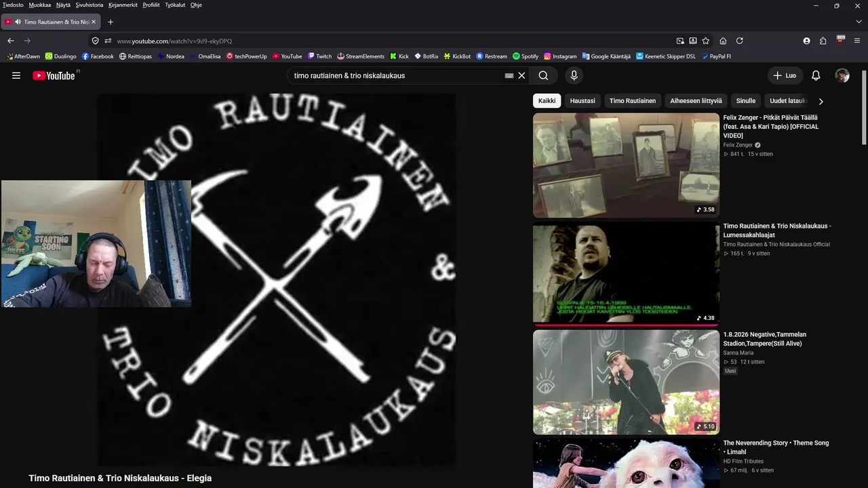
Task: Open the uBlock extension with 809 badge
Action: pyautogui.click(x=841, y=40)
